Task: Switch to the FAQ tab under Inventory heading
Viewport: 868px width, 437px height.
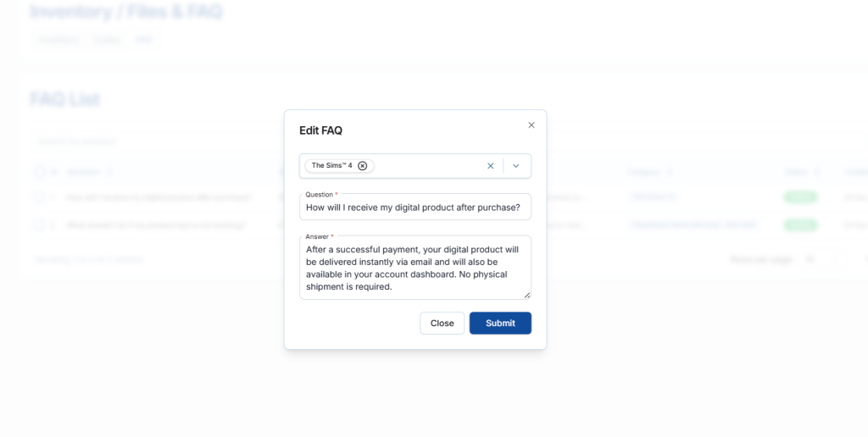Action: click(144, 40)
